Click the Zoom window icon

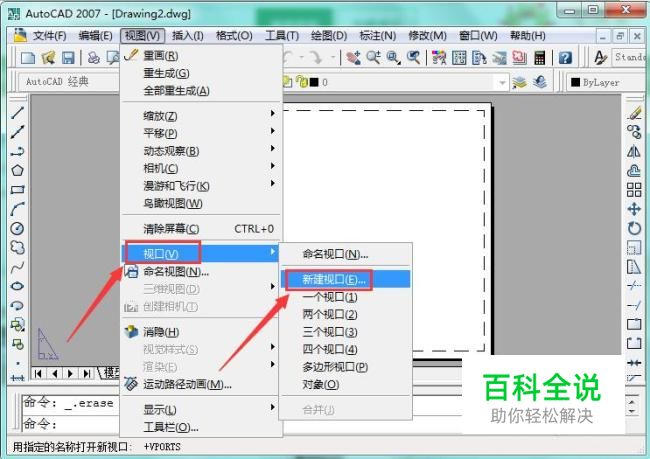[x=393, y=58]
